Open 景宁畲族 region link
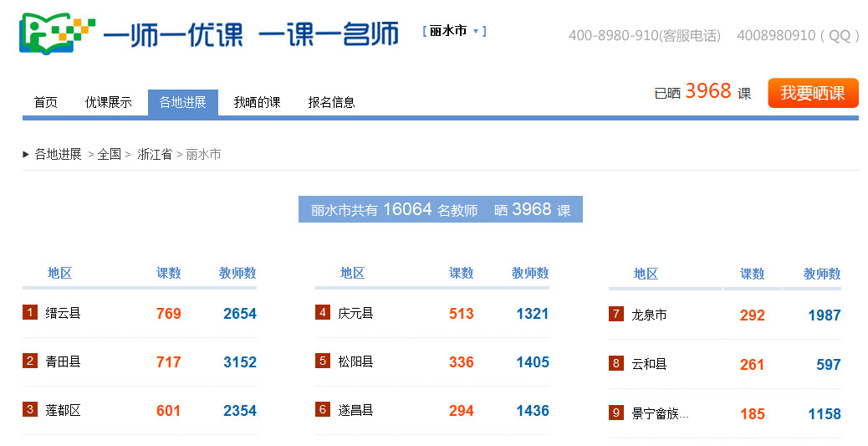Image resolution: width=868 pixels, height=446 pixels. tap(660, 413)
